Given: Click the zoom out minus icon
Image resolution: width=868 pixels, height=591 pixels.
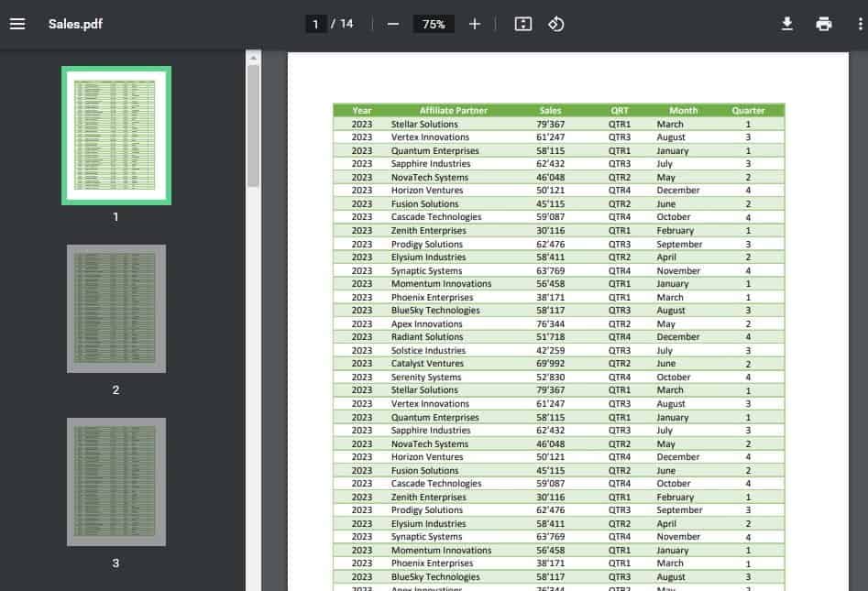Looking at the screenshot, I should (393, 24).
